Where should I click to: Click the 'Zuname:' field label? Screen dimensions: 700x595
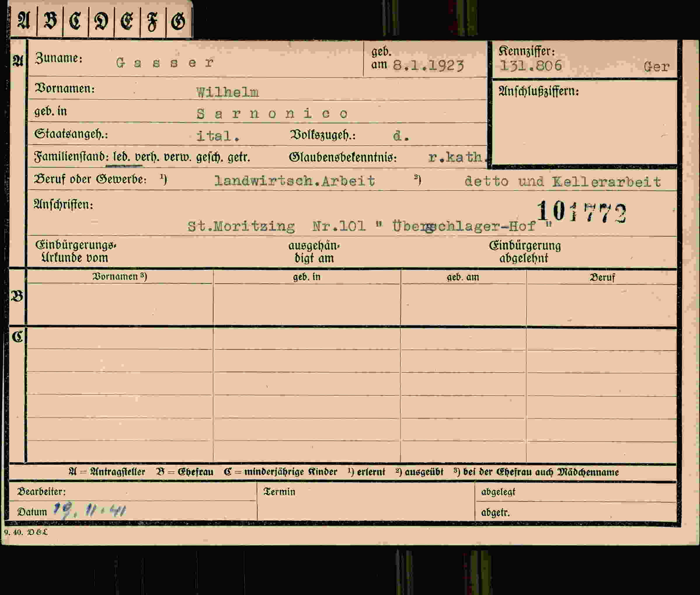coord(59,58)
